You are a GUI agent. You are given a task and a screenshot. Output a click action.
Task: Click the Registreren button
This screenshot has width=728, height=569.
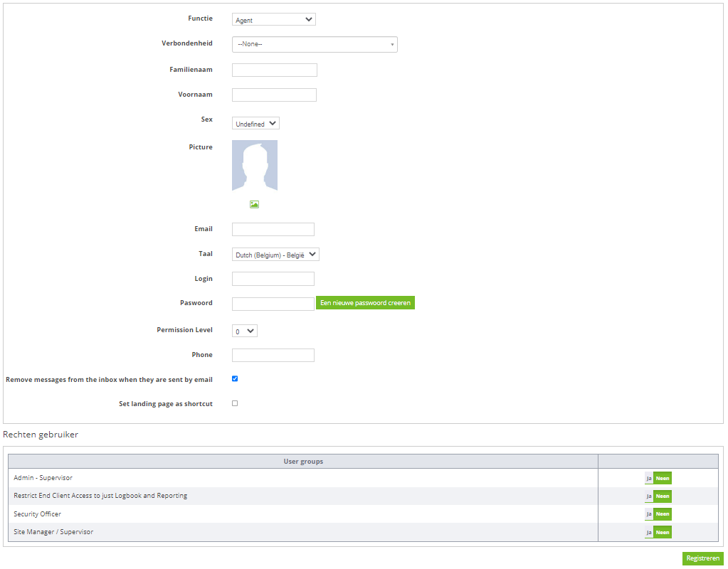(702, 558)
